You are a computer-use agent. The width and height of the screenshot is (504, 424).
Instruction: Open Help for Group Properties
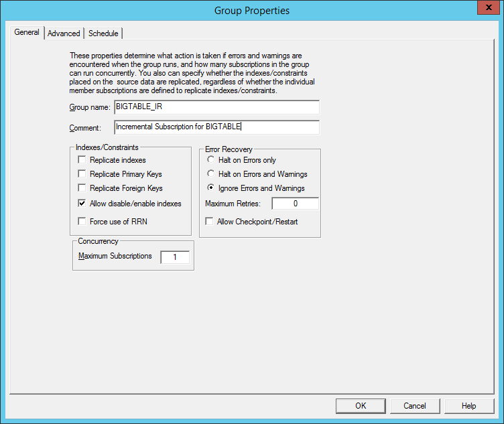click(x=469, y=405)
